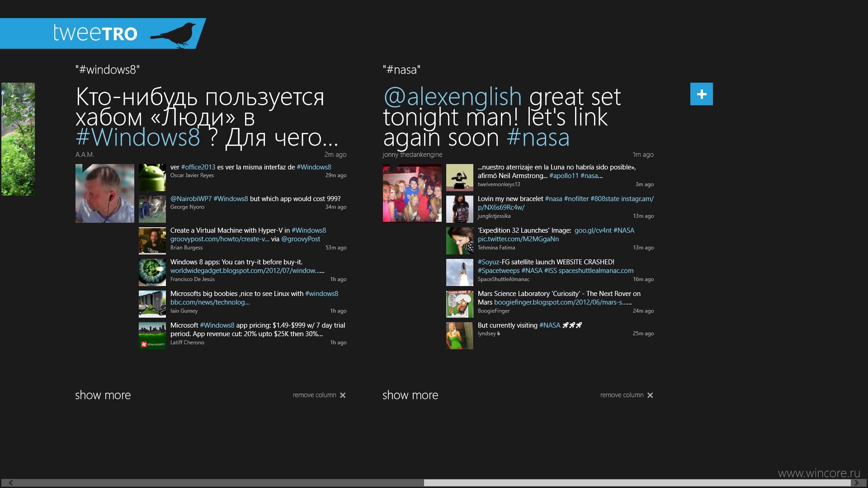Open the groovypost.com/howto/create-v... link
The image size is (868, 488).
tap(220, 239)
